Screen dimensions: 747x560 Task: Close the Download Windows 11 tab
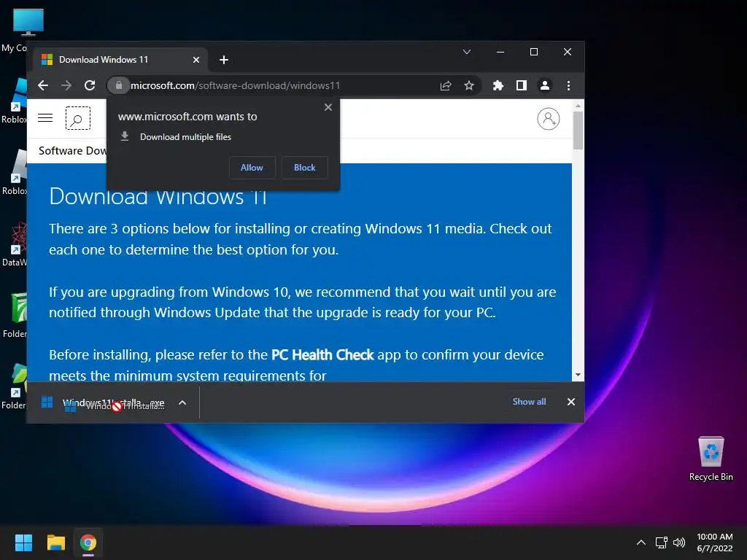196,60
